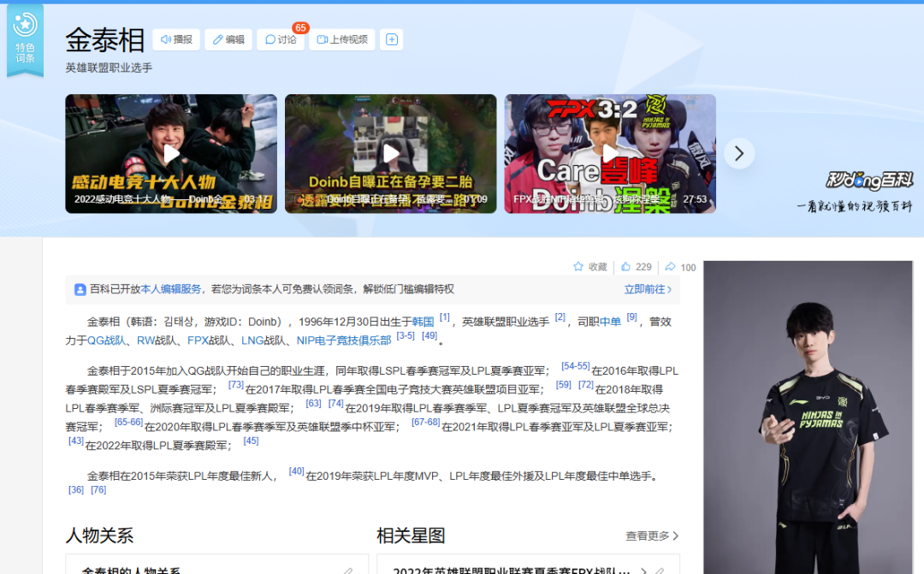Open the LNG team link
This screenshot has height=574, width=924.
(252, 340)
